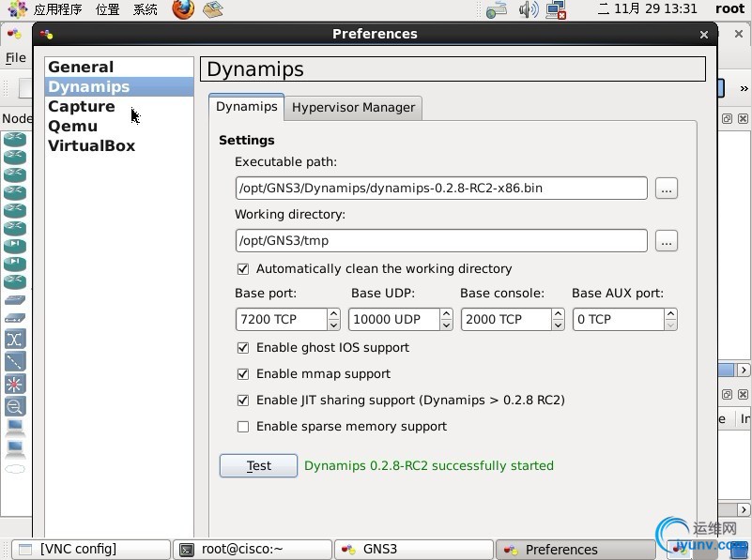Select Qemu in the preferences list
This screenshot has height=560, width=752.
73,127
